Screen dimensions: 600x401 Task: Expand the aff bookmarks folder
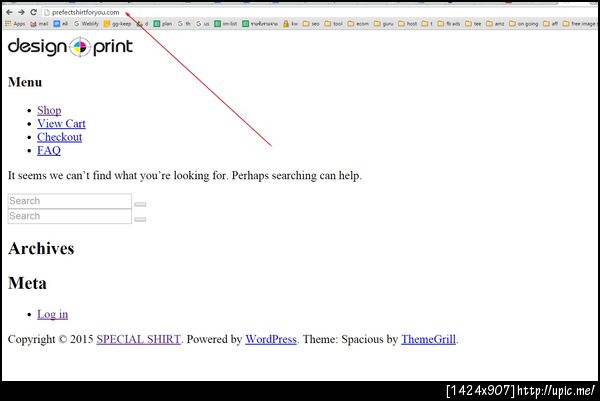[x=551, y=24]
